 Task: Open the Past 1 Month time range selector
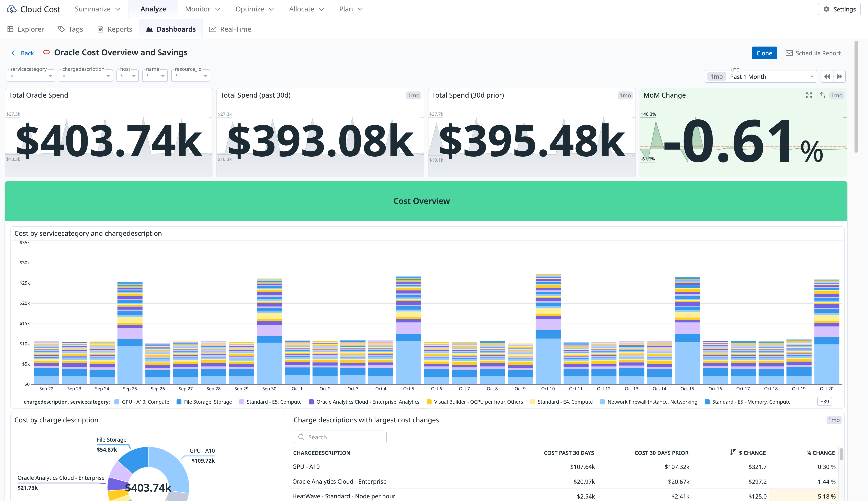pyautogui.click(x=761, y=76)
